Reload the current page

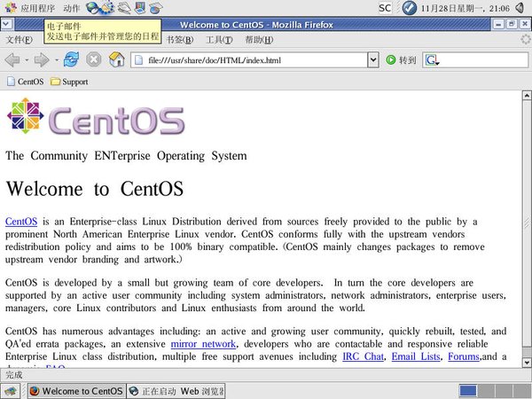[71, 59]
